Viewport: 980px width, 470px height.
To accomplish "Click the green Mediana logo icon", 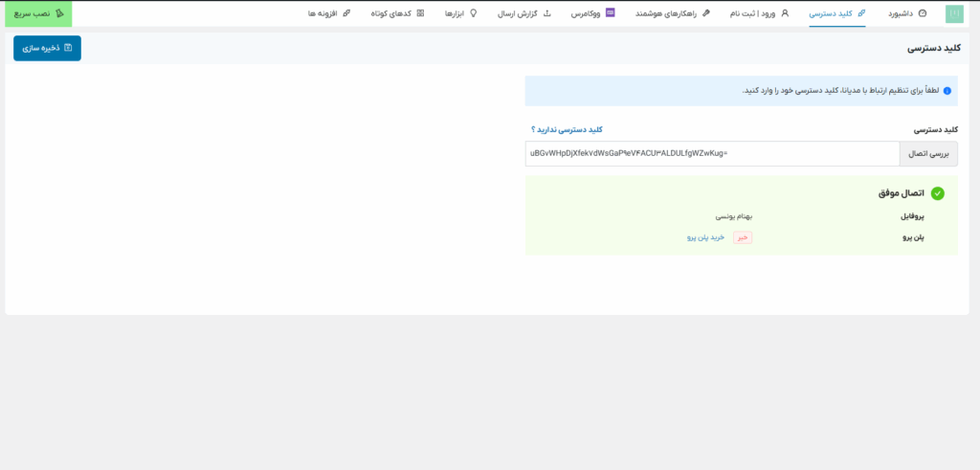I will pos(954,13).
